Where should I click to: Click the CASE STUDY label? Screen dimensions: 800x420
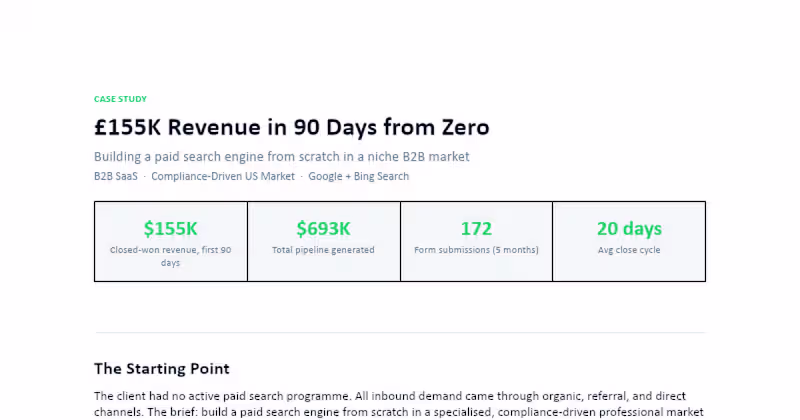120,99
